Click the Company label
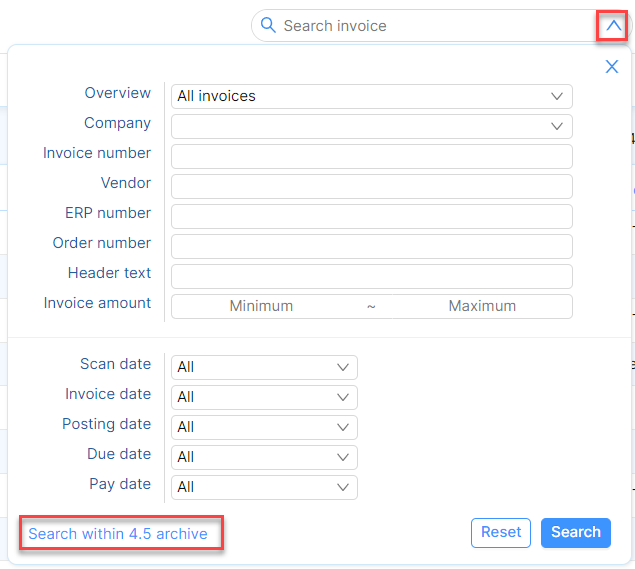635x569 pixels. (x=117, y=123)
